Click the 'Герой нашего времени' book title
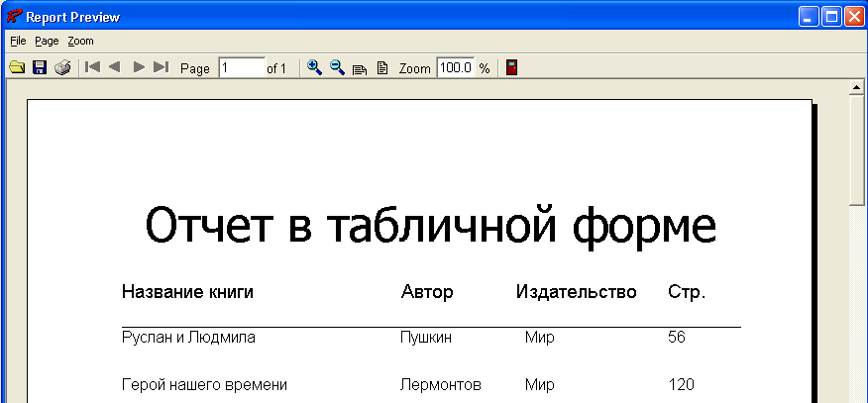 pos(204,385)
